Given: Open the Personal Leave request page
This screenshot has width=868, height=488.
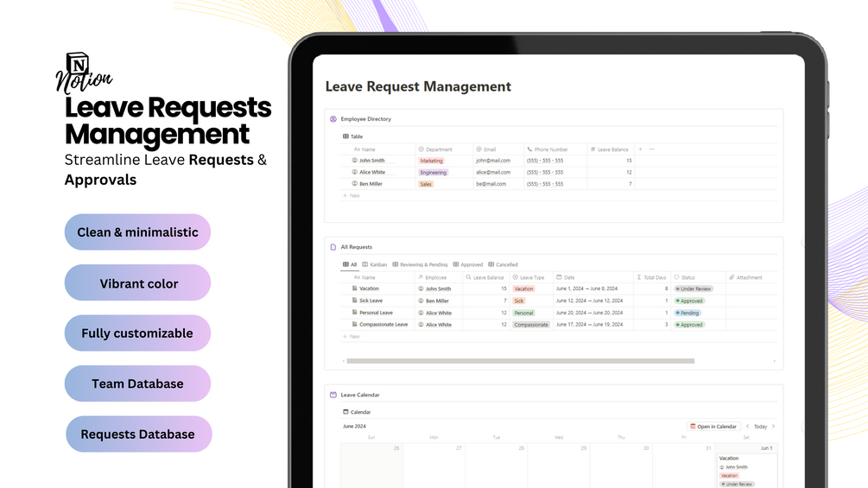Looking at the screenshot, I should [x=376, y=313].
